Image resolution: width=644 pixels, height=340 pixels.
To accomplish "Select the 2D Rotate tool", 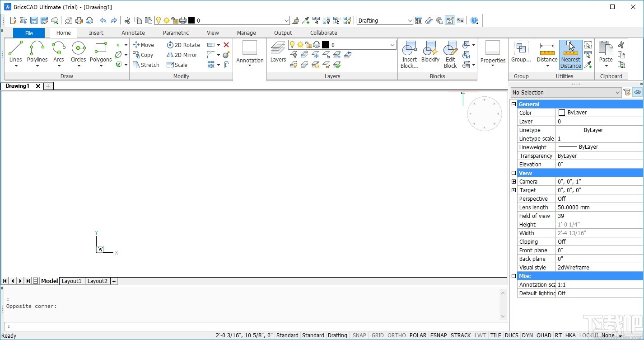I will [183, 44].
